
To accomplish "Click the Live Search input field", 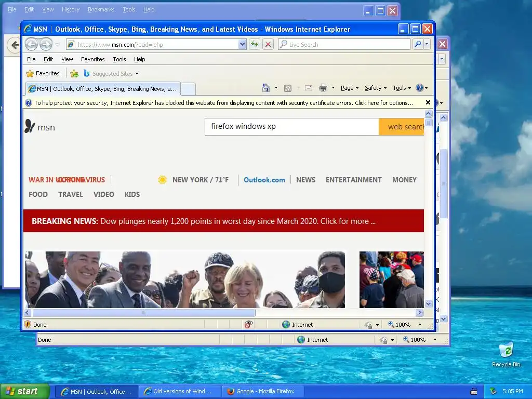I will (344, 45).
